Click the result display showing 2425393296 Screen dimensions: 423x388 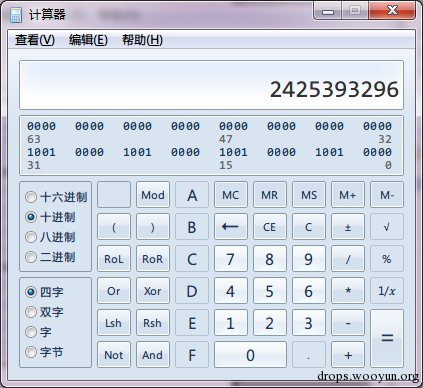tap(211, 85)
